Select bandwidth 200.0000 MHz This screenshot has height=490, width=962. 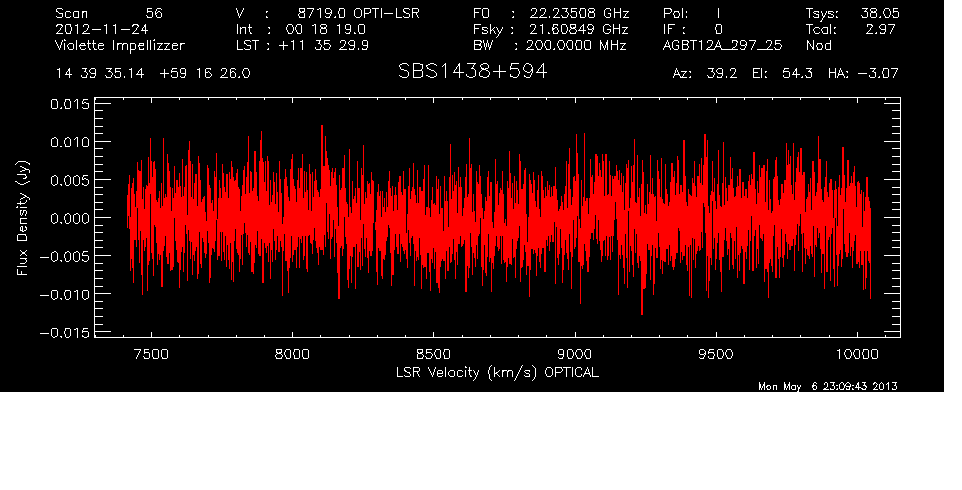pos(577,45)
